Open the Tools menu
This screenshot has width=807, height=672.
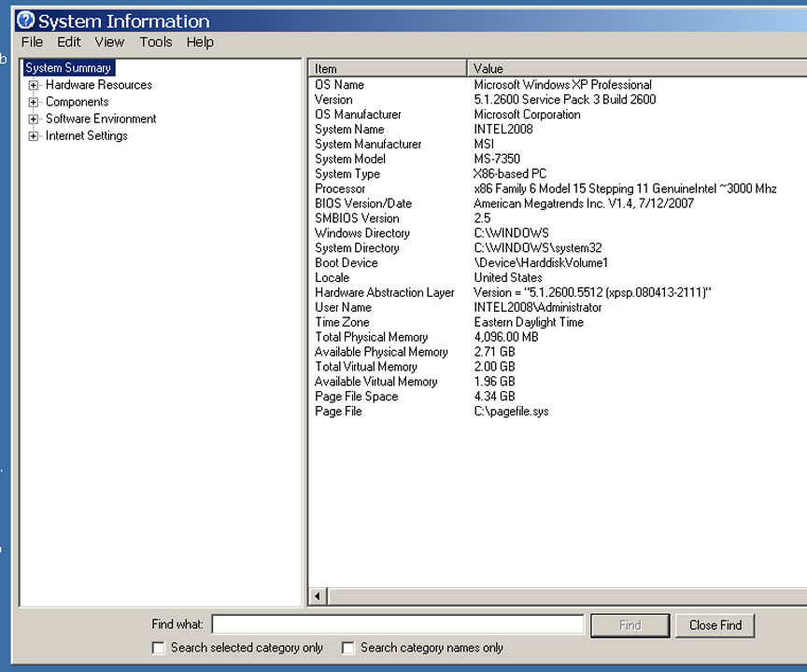(156, 42)
